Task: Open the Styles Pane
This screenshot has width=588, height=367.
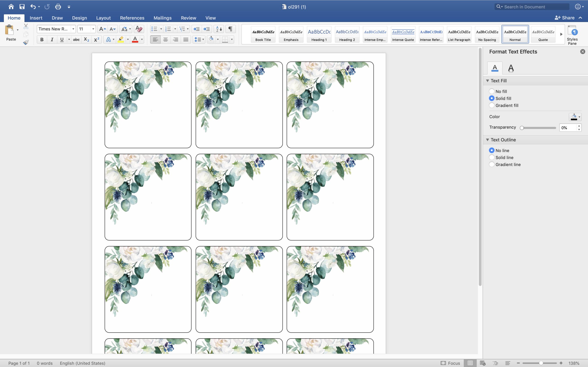Action: 572,35
